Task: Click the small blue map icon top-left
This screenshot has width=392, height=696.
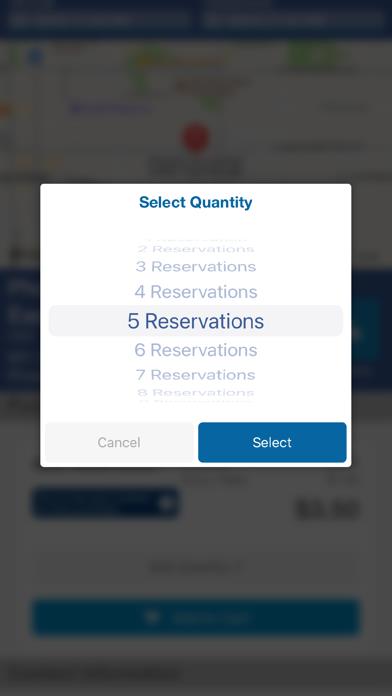Action: (x=36, y=57)
